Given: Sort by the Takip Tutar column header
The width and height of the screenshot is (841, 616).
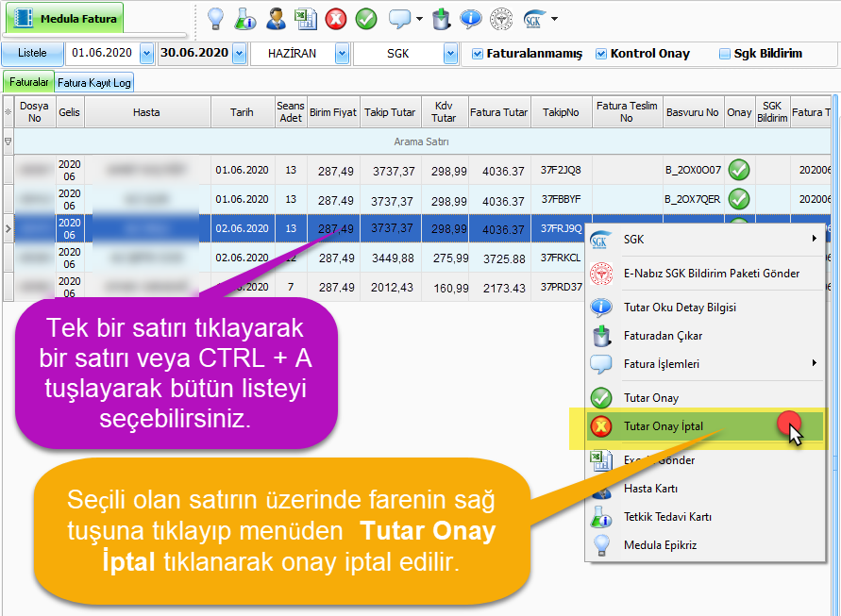Looking at the screenshot, I should point(390,112).
